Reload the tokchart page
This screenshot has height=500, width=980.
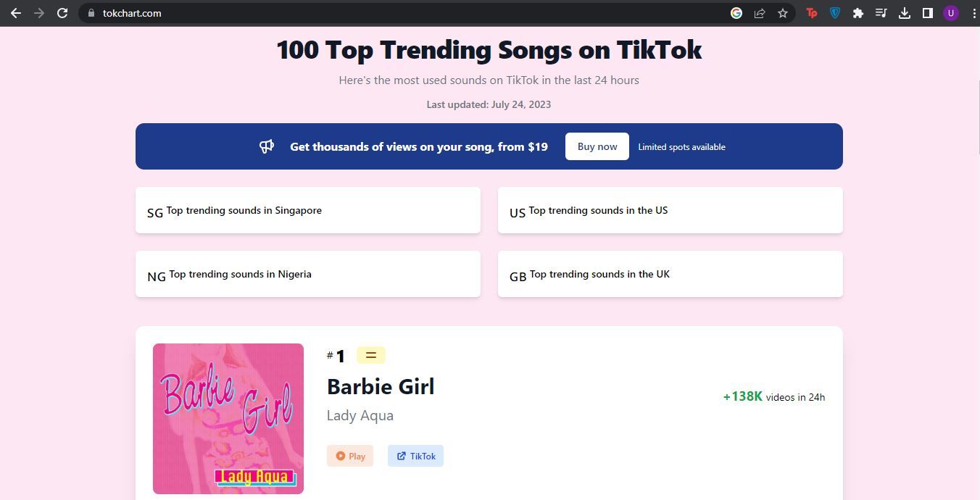pos(62,13)
